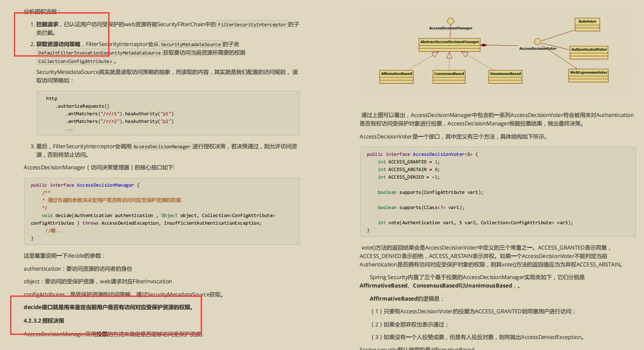Click 'boolean supports(Class<?> var1);' code line
The image size is (644, 350).
[x=421, y=207]
